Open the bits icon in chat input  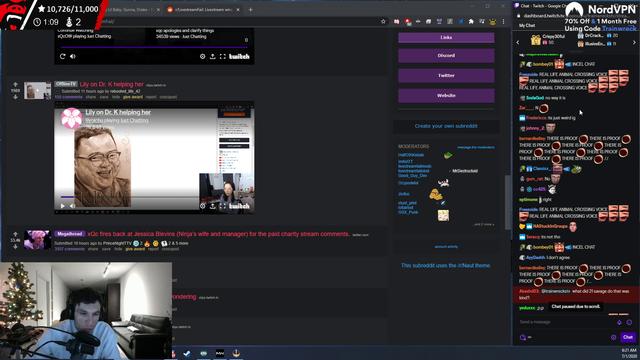click(x=619, y=322)
